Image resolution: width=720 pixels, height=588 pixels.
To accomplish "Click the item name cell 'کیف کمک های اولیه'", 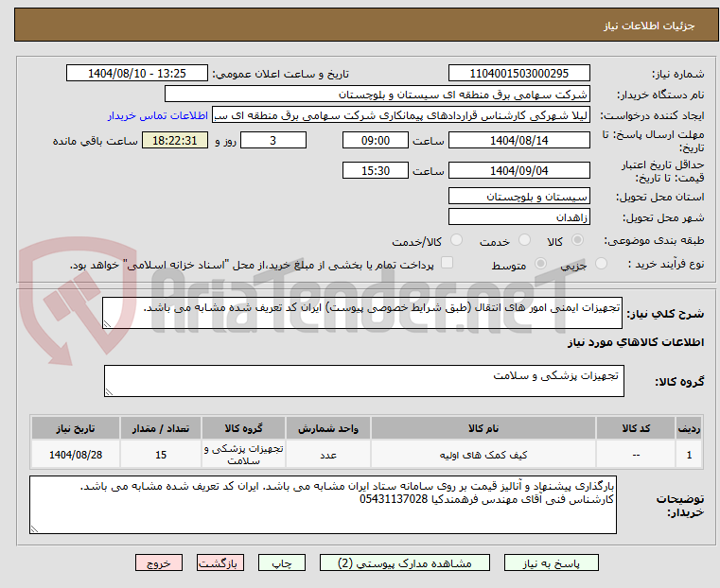I will [x=483, y=455].
